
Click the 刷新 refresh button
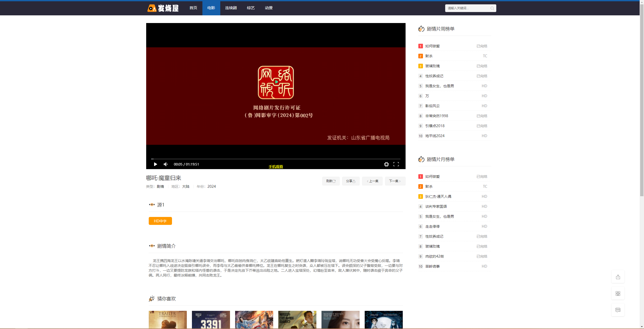[x=331, y=181]
